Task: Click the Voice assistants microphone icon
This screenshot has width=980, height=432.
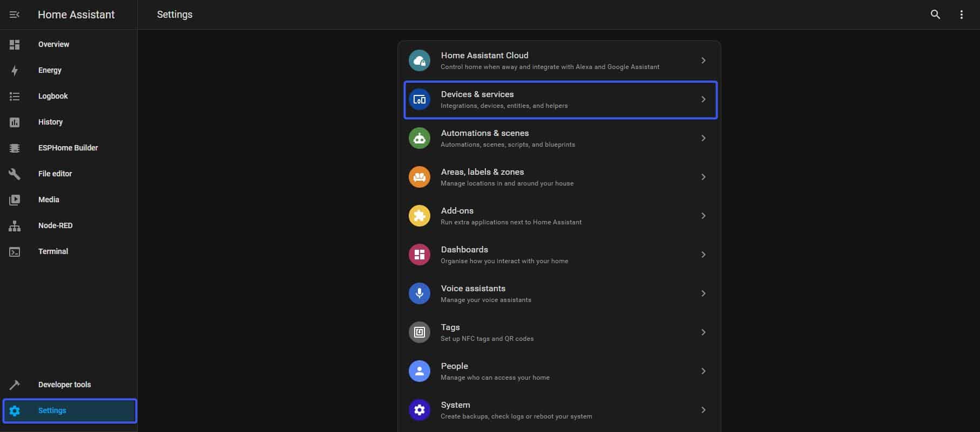Action: pos(420,293)
